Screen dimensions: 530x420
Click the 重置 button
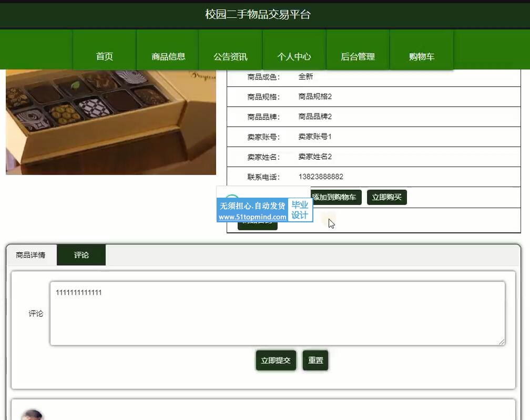[x=315, y=361]
